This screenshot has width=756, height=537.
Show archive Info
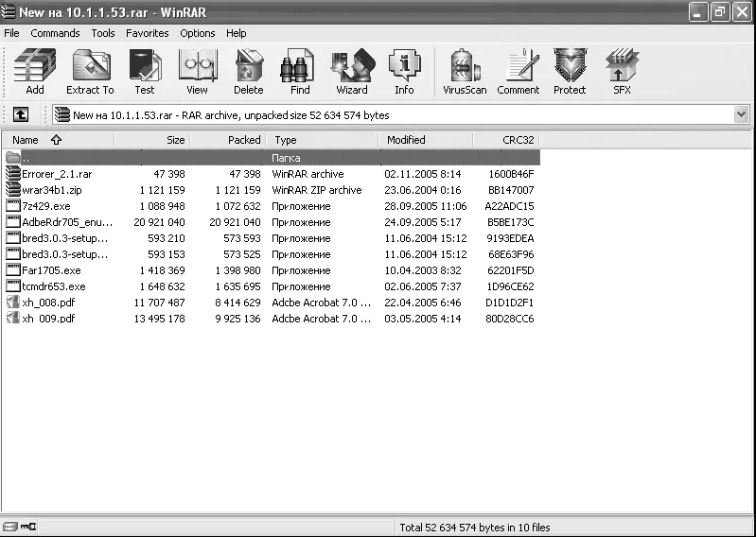pyautogui.click(x=404, y=72)
